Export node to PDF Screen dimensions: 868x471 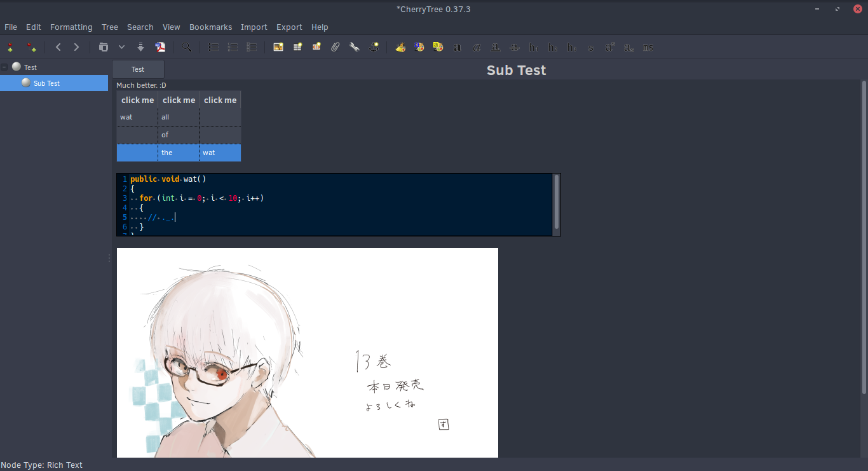point(161,47)
